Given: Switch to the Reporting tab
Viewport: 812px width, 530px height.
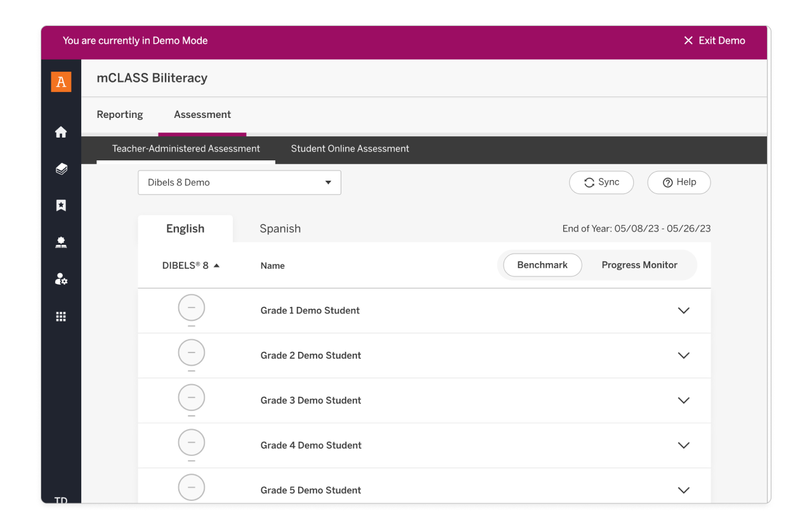Looking at the screenshot, I should 120,115.
